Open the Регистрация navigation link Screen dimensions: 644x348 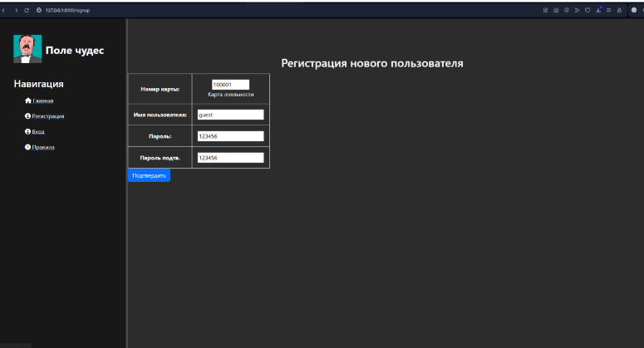click(x=48, y=116)
